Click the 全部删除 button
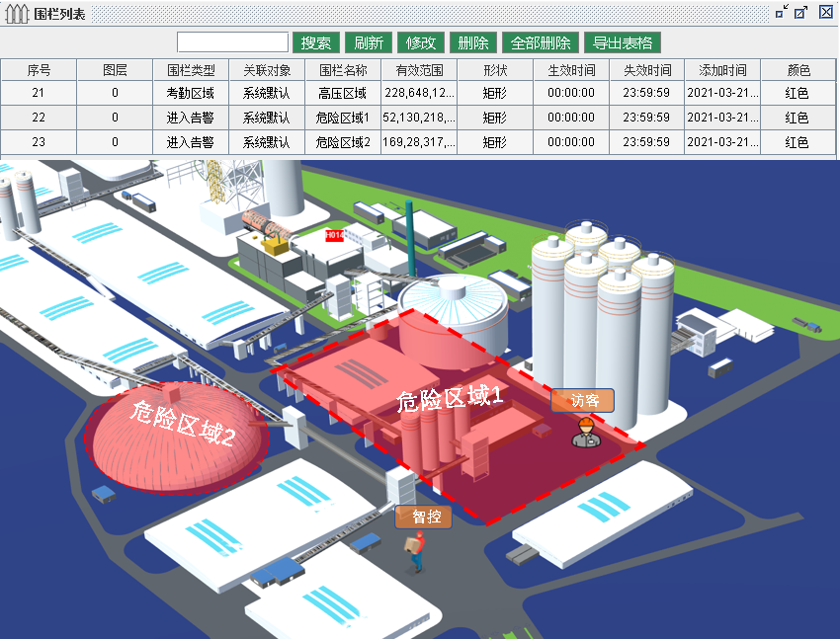Viewport: 840px width, 639px height. tap(541, 42)
